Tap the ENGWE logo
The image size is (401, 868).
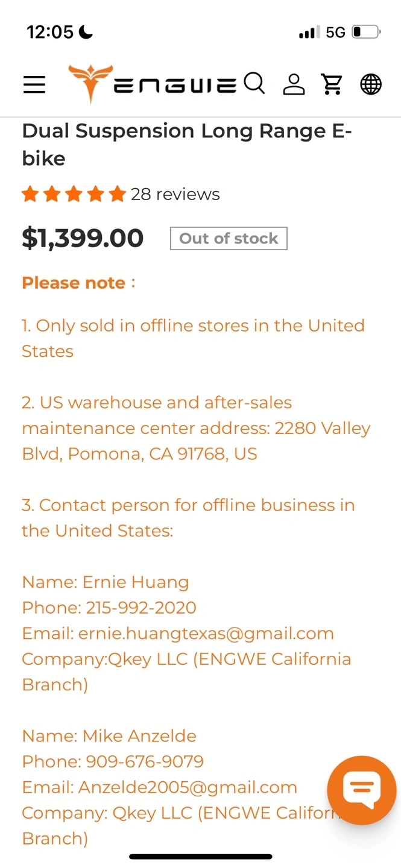click(153, 84)
